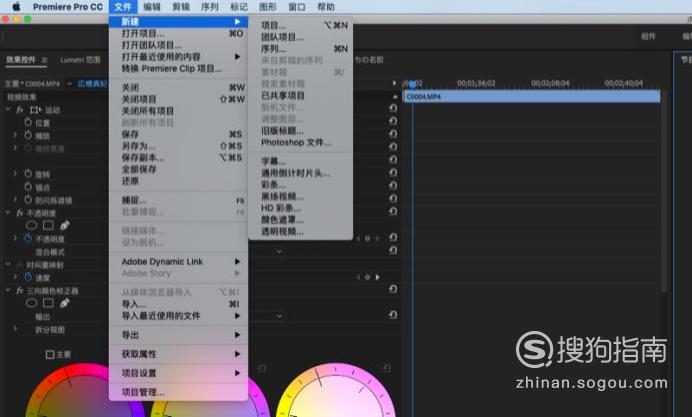The width and height of the screenshot is (692, 417).
Task: Toggle the 防闪烁滤镜 stopwatch icon
Action: 28,200
